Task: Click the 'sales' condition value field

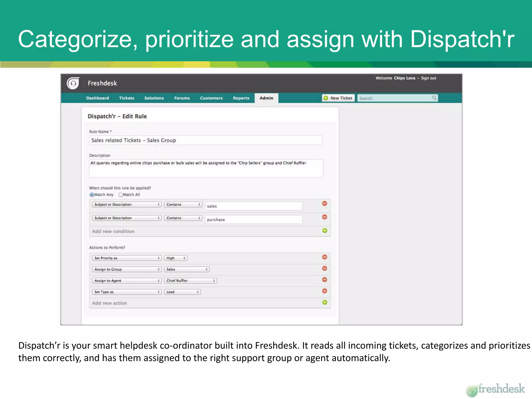Action: pyautogui.click(x=254, y=206)
